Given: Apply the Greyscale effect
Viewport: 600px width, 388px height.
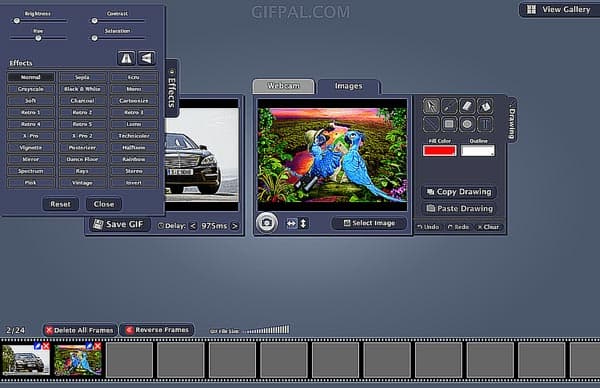Looking at the screenshot, I should pyautogui.click(x=31, y=89).
